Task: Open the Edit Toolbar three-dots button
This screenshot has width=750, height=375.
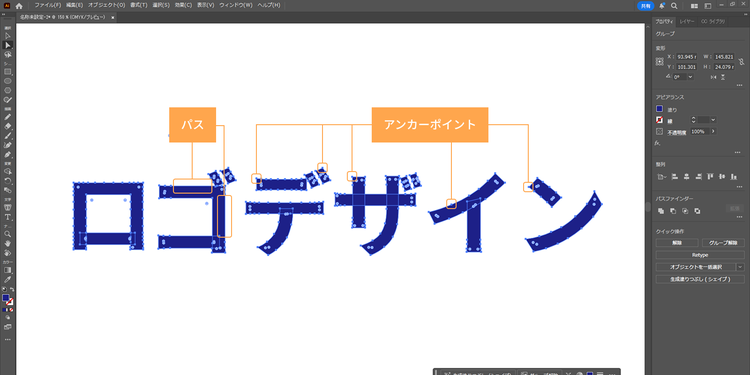Action: [8, 339]
